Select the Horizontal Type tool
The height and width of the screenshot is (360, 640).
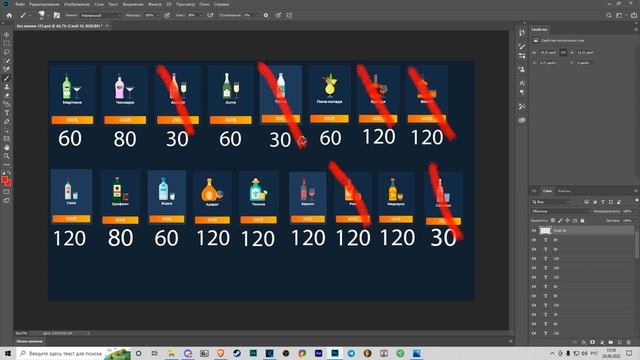7,113
